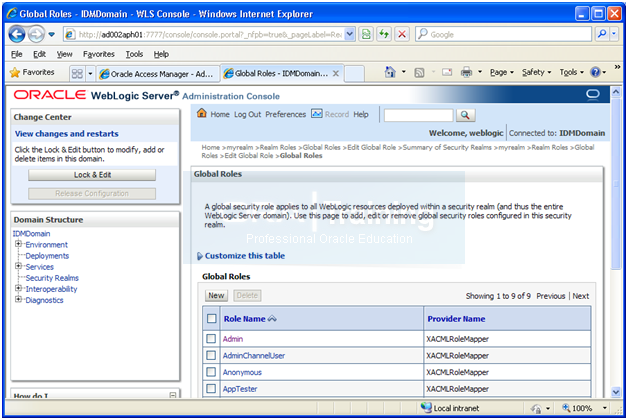Open the Quick Tabs icon
Image resolution: width=628 pixels, height=420 pixels.
pyautogui.click(x=77, y=73)
